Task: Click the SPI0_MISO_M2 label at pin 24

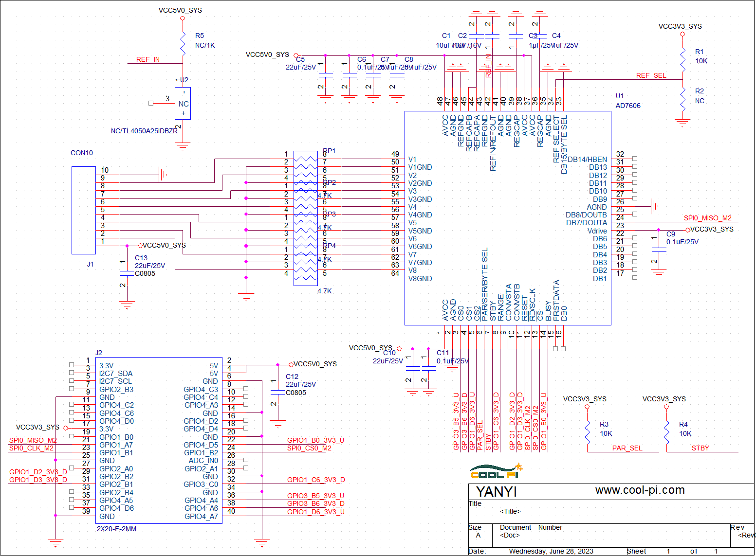Action: click(707, 218)
